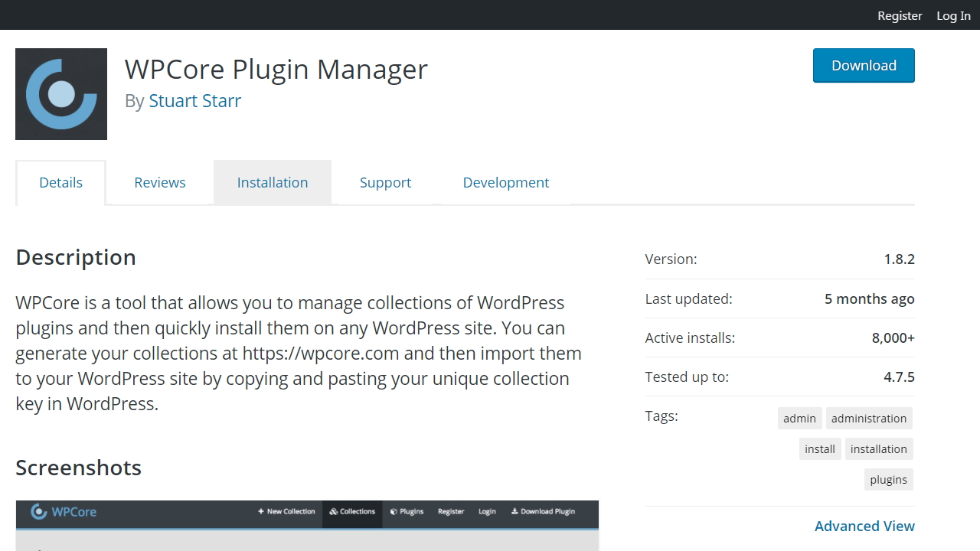
Task: Click Collections in the screenshot preview
Action: tap(352, 511)
